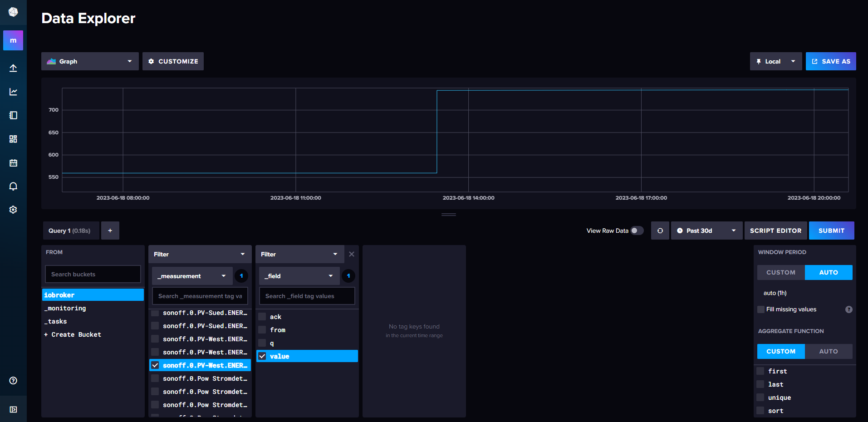The width and height of the screenshot is (868, 422).
Task: Click the SAVE AS button
Action: pos(831,61)
